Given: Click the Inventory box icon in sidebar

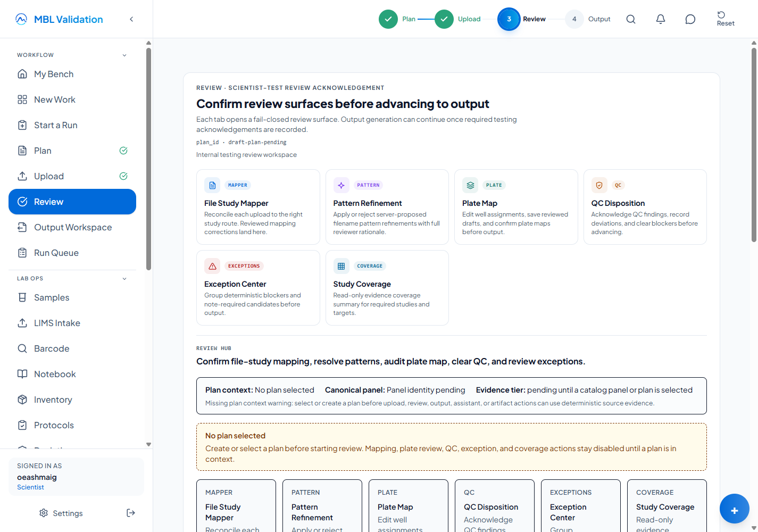Looking at the screenshot, I should pyautogui.click(x=22, y=400).
